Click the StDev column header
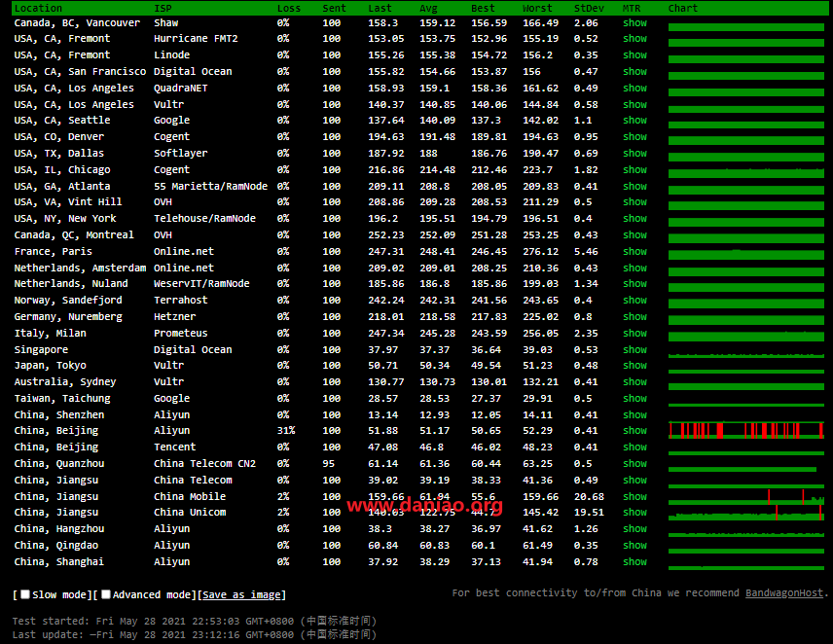This screenshot has width=833, height=644. pyautogui.click(x=589, y=8)
